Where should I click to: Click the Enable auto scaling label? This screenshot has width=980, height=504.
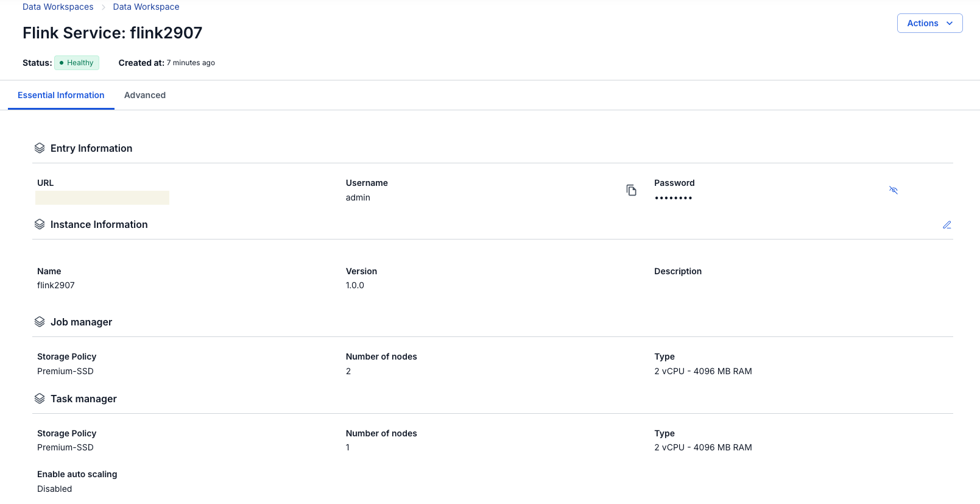[x=77, y=474]
